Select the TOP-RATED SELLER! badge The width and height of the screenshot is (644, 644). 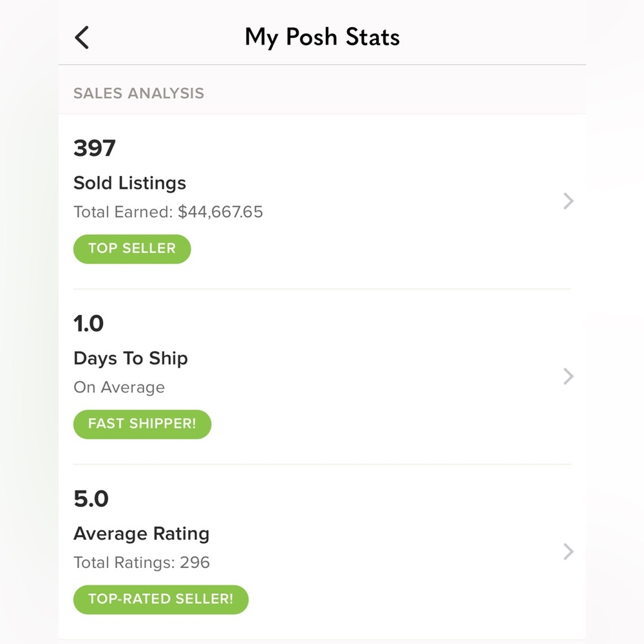point(160,599)
